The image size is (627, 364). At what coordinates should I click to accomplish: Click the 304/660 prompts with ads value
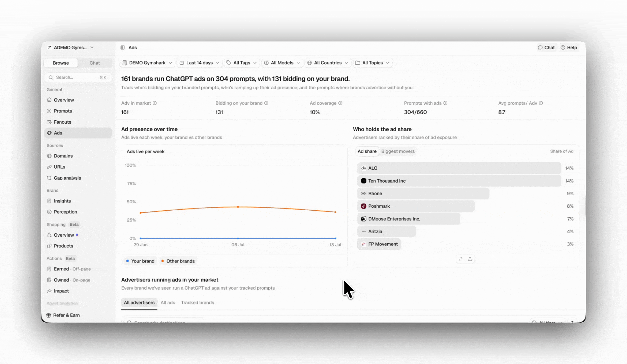tap(415, 112)
